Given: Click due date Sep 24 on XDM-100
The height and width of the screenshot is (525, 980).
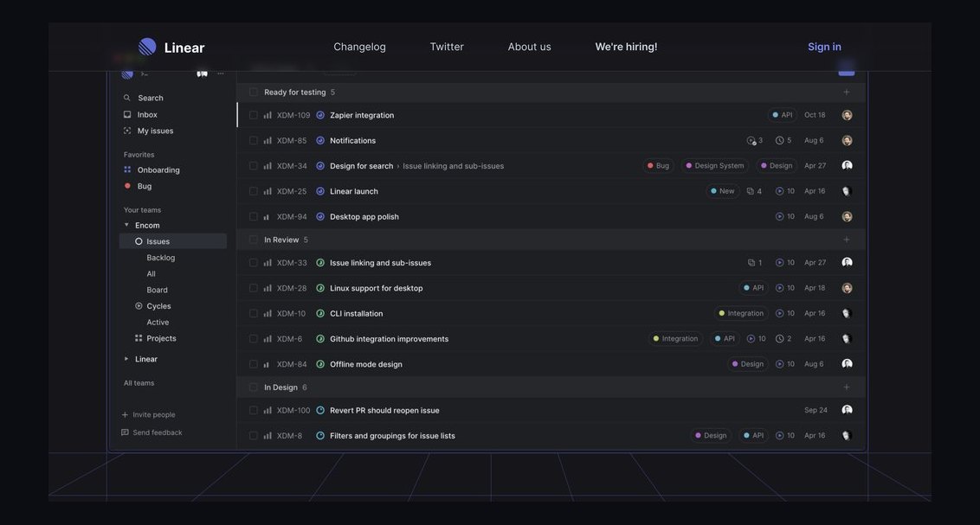Looking at the screenshot, I should click(816, 410).
